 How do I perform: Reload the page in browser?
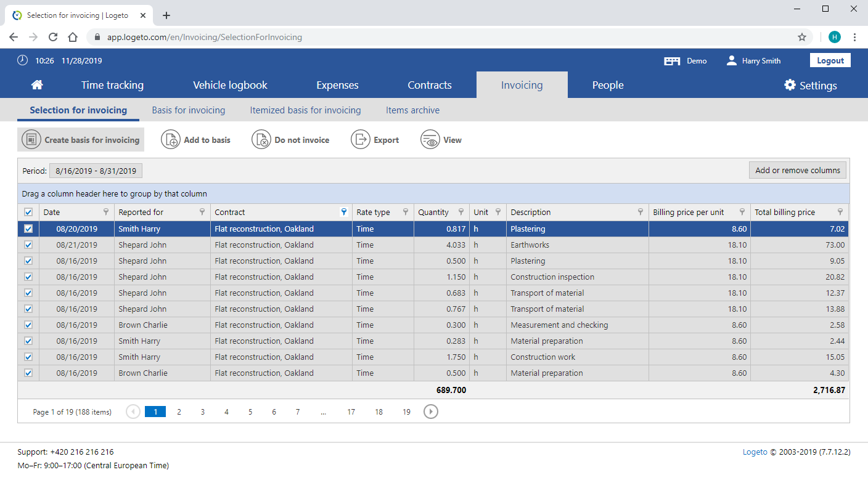(53, 37)
